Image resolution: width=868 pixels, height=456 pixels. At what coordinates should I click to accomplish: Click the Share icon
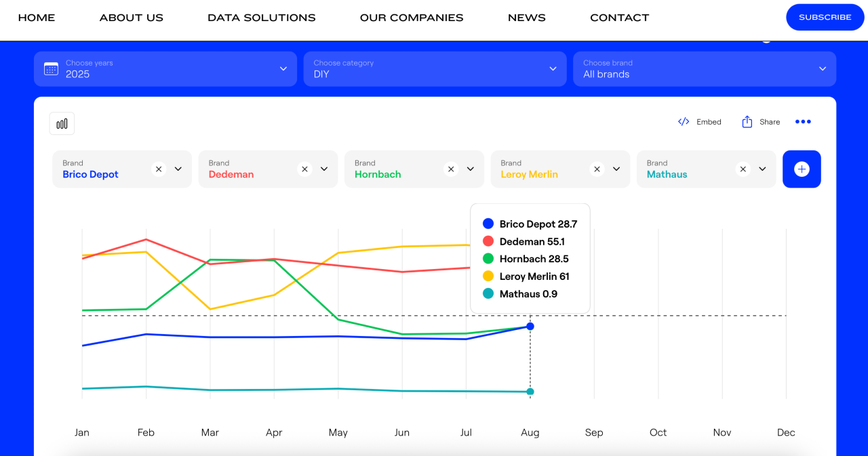click(x=747, y=122)
